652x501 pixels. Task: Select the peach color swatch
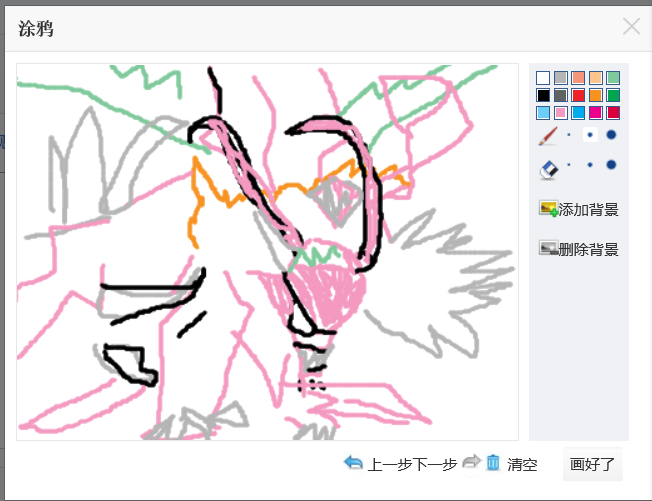pos(595,78)
